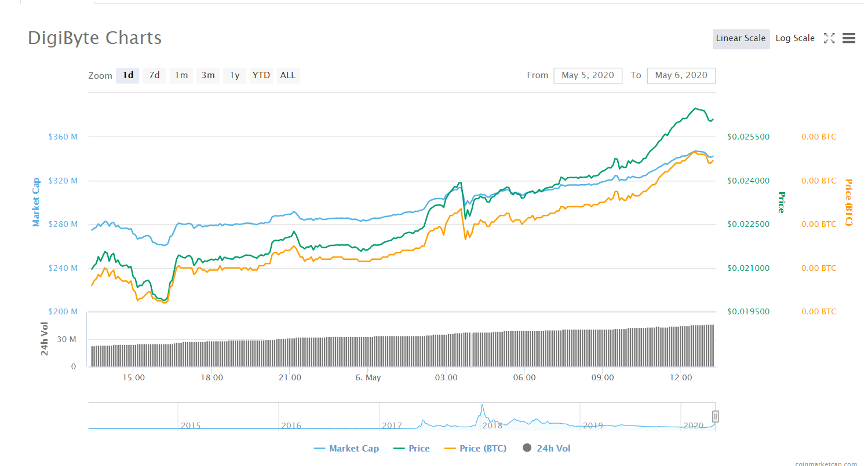Click the 2019 label in navigator
Image resolution: width=868 pixels, height=466 pixels.
click(593, 425)
